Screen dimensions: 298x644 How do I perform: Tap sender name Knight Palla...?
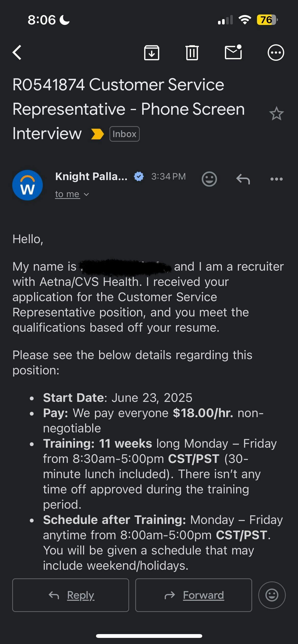pos(91,176)
